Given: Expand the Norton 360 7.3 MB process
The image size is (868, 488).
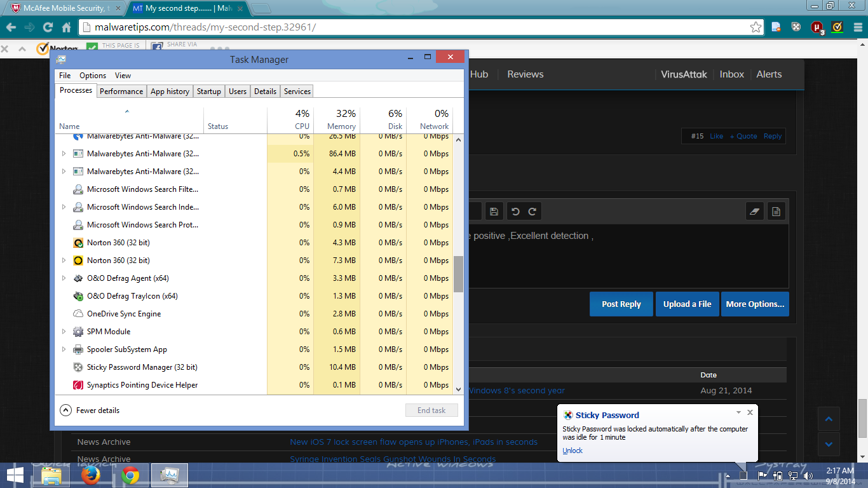Looking at the screenshot, I should click(64, 261).
